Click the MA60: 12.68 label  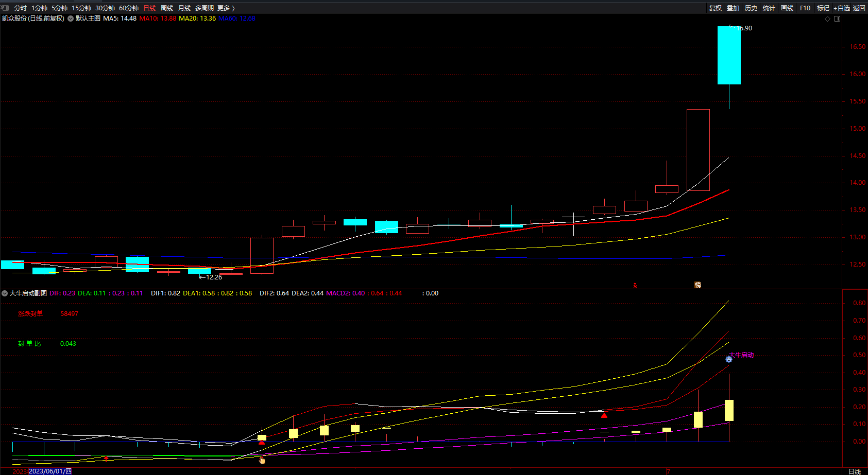click(x=237, y=19)
